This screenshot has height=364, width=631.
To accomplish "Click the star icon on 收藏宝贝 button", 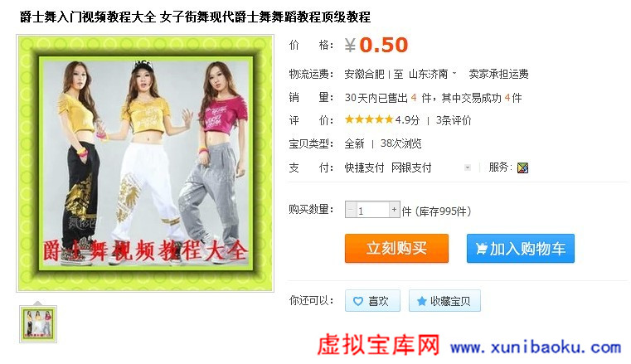I will point(421,301).
